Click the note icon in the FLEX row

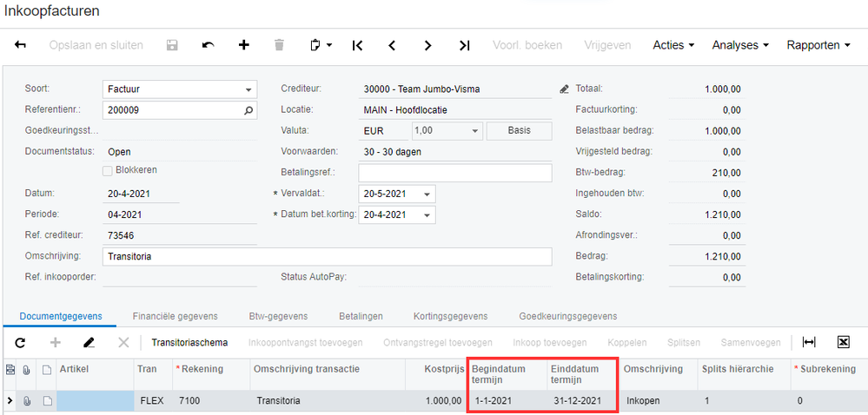click(48, 400)
